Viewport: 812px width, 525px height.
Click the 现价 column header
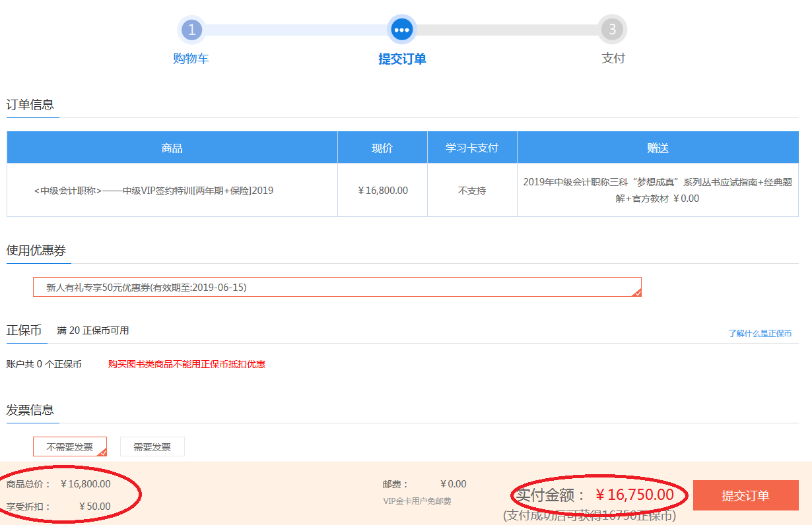[x=382, y=148]
